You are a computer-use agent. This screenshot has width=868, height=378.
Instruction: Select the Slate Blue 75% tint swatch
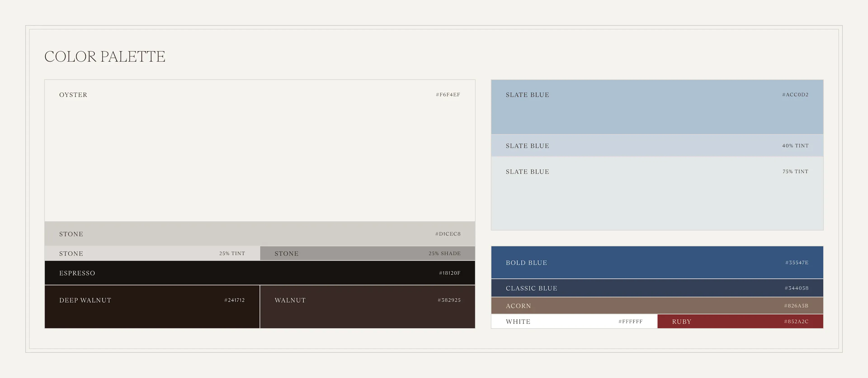coord(657,194)
